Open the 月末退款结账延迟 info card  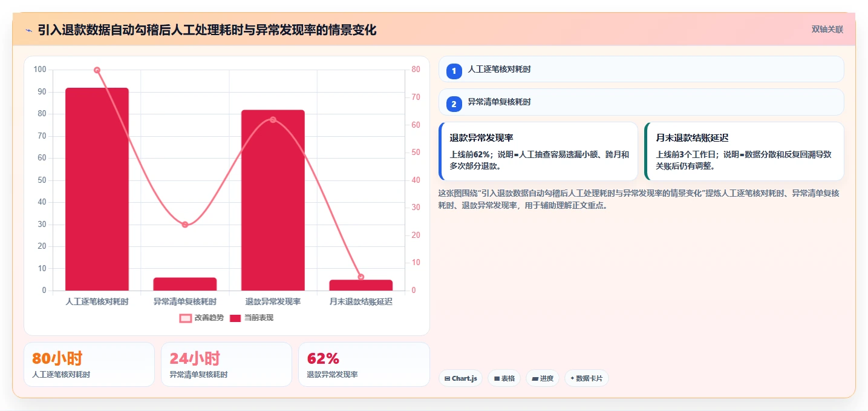744,151
